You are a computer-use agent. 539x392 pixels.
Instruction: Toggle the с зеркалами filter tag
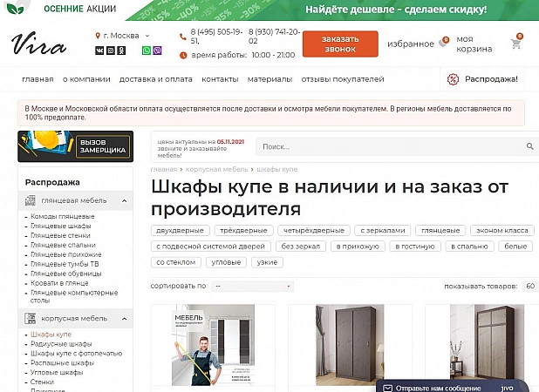click(380, 231)
